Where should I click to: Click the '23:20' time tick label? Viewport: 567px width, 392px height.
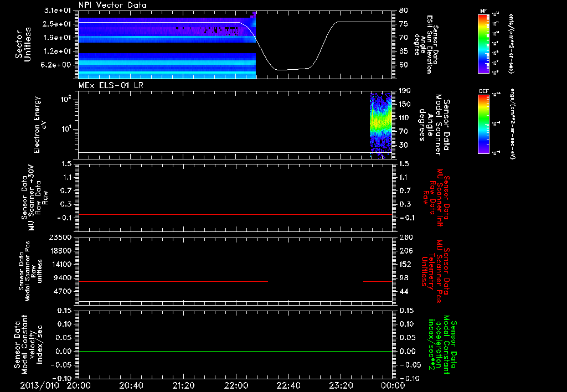point(341,385)
